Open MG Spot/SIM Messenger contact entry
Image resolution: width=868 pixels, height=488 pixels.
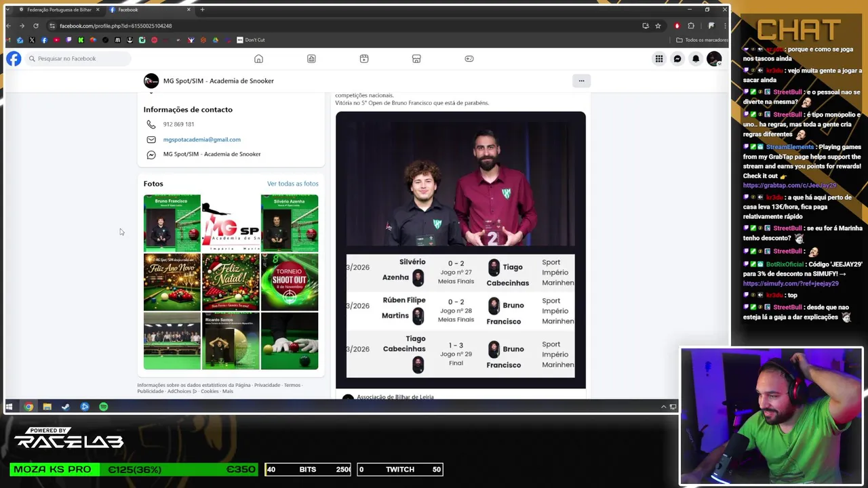pos(212,155)
